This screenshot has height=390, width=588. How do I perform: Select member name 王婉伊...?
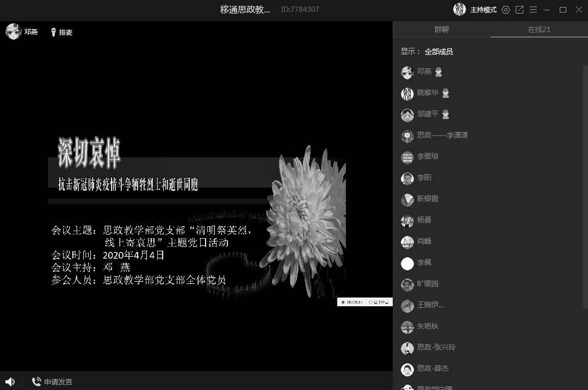point(430,305)
